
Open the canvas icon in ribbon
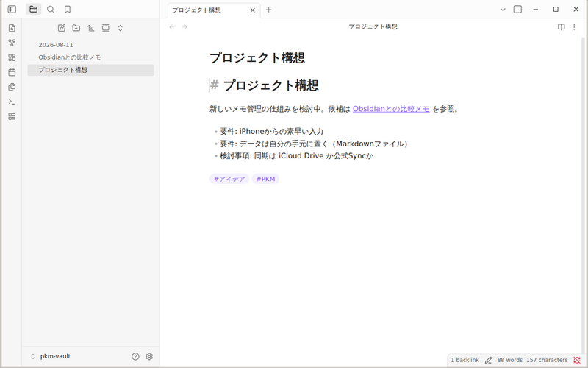(12, 57)
